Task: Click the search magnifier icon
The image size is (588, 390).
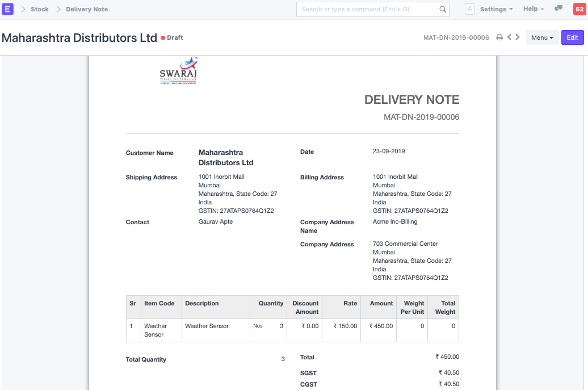Action: point(443,10)
